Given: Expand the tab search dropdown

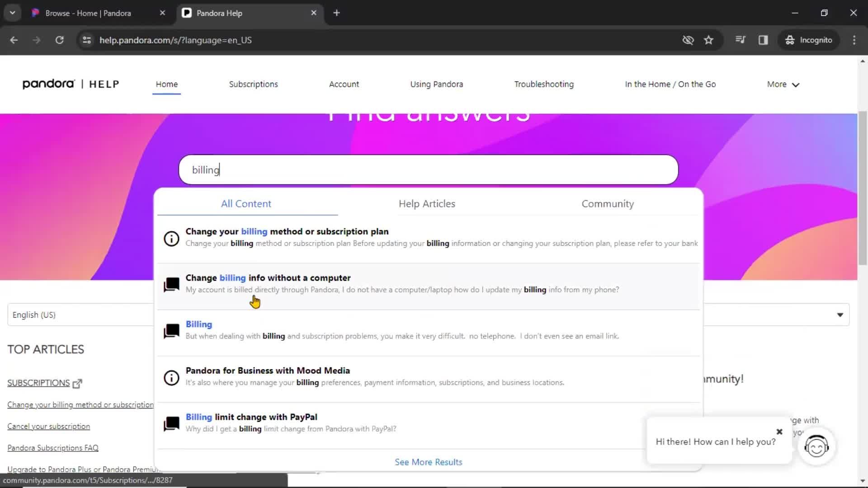Looking at the screenshot, I should [x=12, y=13].
